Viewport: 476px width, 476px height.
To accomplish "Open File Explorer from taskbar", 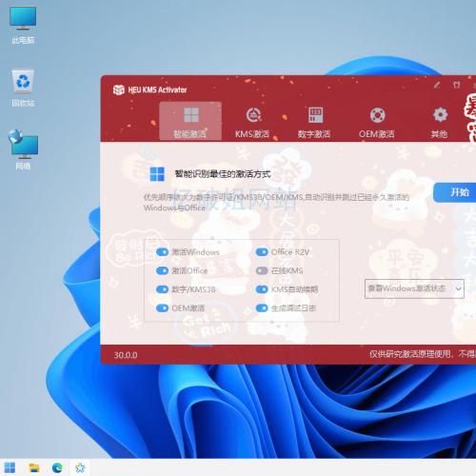I will (x=34, y=467).
